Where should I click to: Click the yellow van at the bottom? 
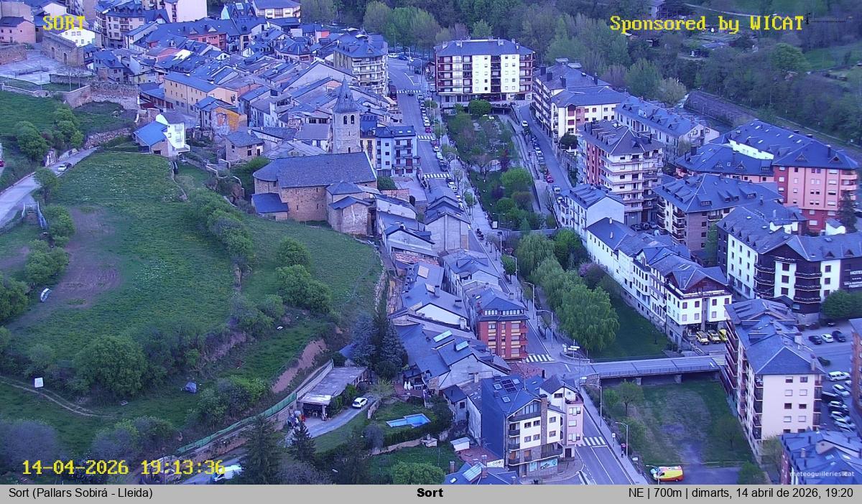(x=667, y=473)
